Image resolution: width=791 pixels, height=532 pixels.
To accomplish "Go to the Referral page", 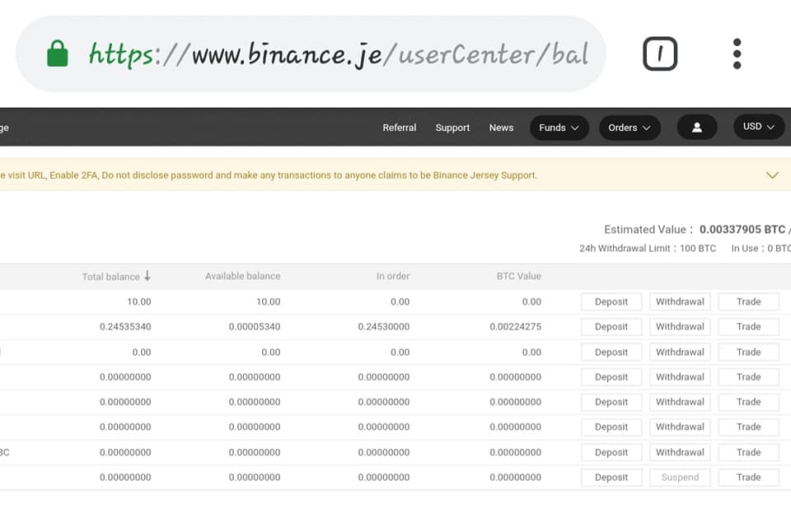I will (x=400, y=128).
